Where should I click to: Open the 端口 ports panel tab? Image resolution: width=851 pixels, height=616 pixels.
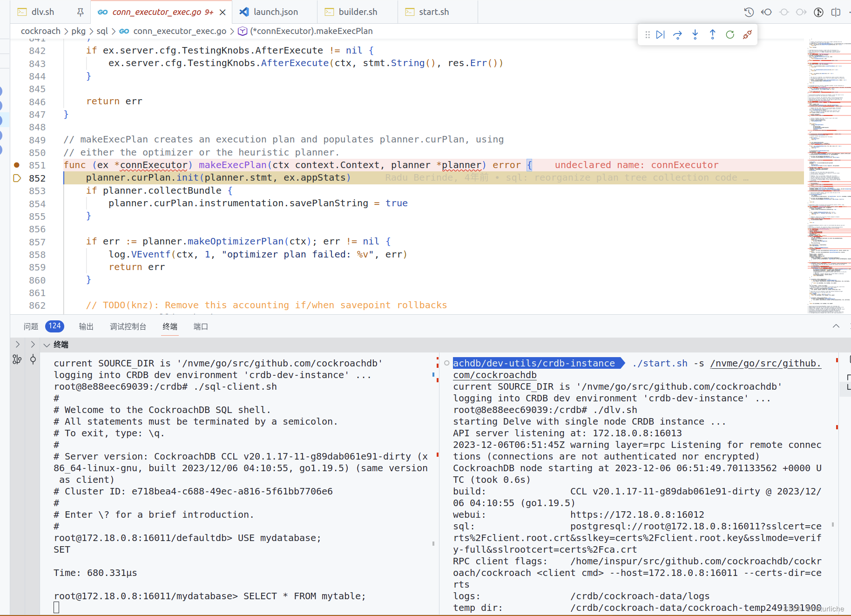click(201, 326)
